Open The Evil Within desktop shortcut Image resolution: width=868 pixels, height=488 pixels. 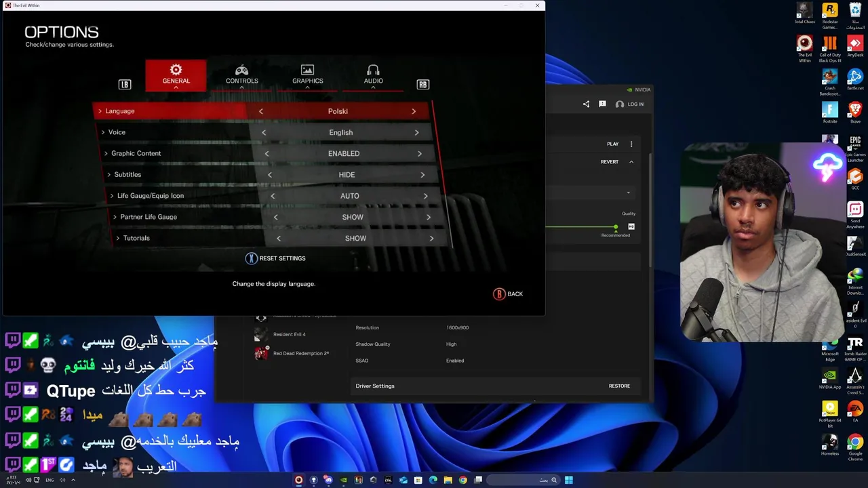pos(805,49)
